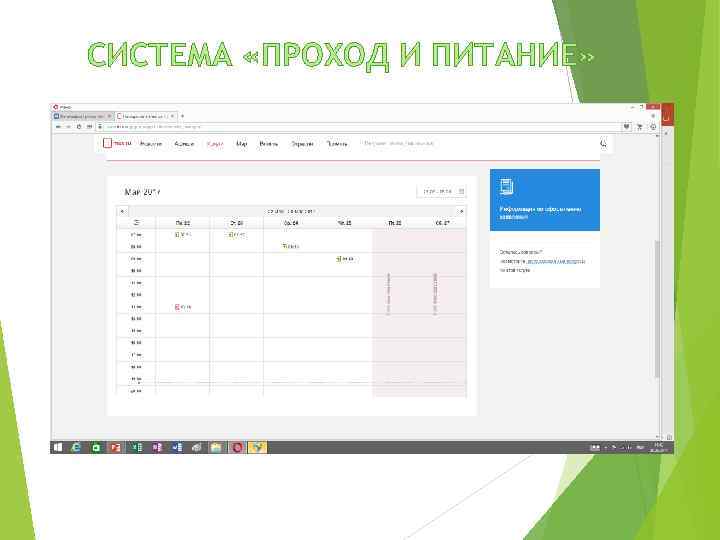Viewport: 720px width, 540px height.
Task: Click the view icon in the calendar's first column header
Action: [x=136, y=223]
